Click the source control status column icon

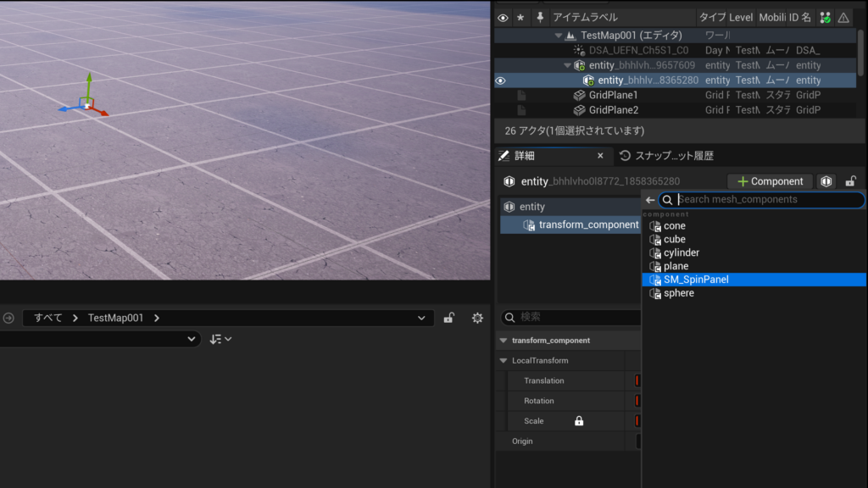[825, 17]
